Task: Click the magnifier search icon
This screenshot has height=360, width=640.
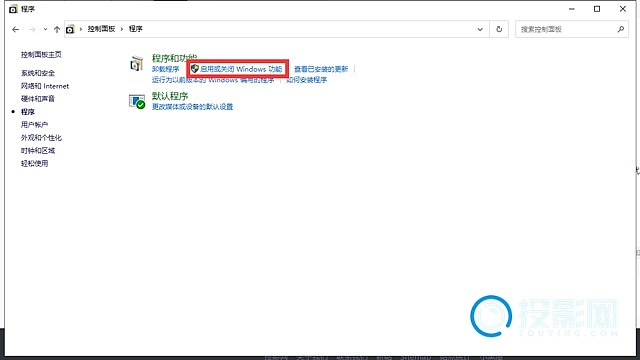Action: 621,29
